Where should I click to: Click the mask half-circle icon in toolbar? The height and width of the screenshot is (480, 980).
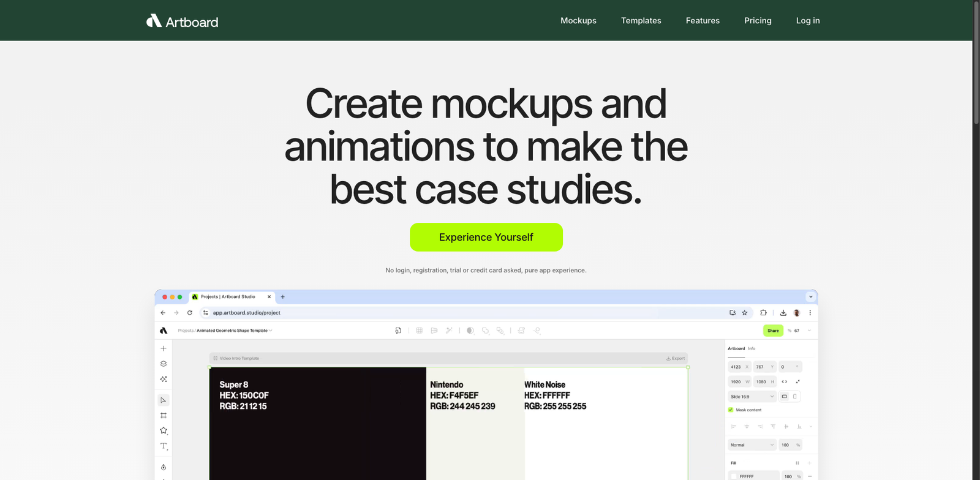point(470,331)
